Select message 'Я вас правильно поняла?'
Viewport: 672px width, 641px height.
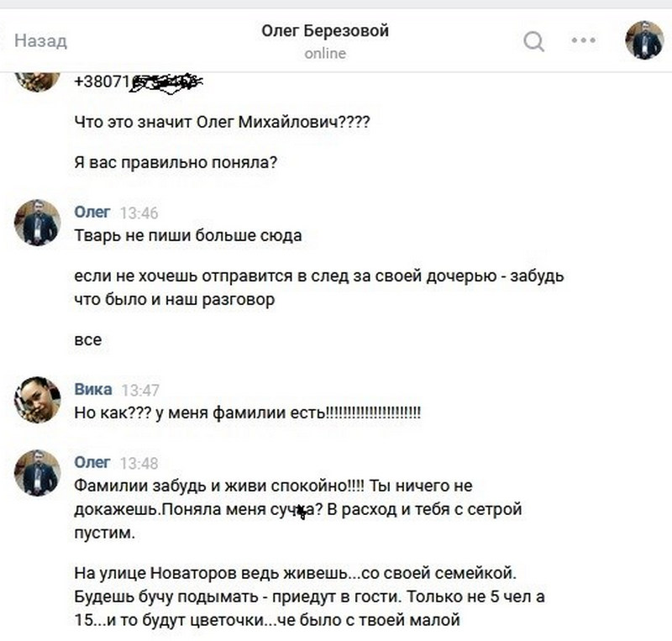[x=176, y=162]
